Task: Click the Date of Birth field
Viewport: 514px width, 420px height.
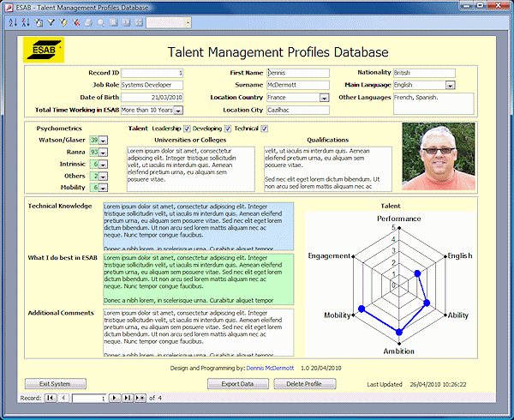Action: (152, 98)
